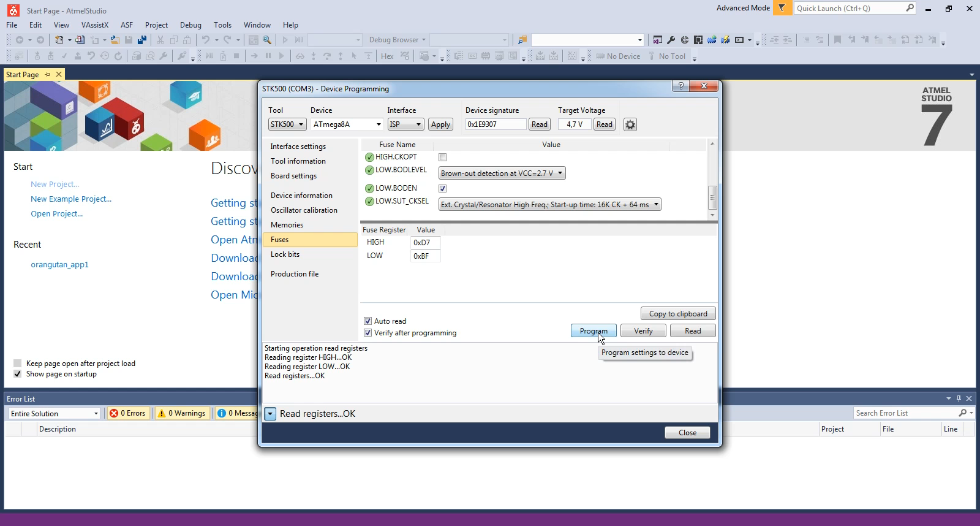Viewport: 980px width, 526px height.
Task: Click the Advanced Mode filter funnel icon
Action: point(782,8)
